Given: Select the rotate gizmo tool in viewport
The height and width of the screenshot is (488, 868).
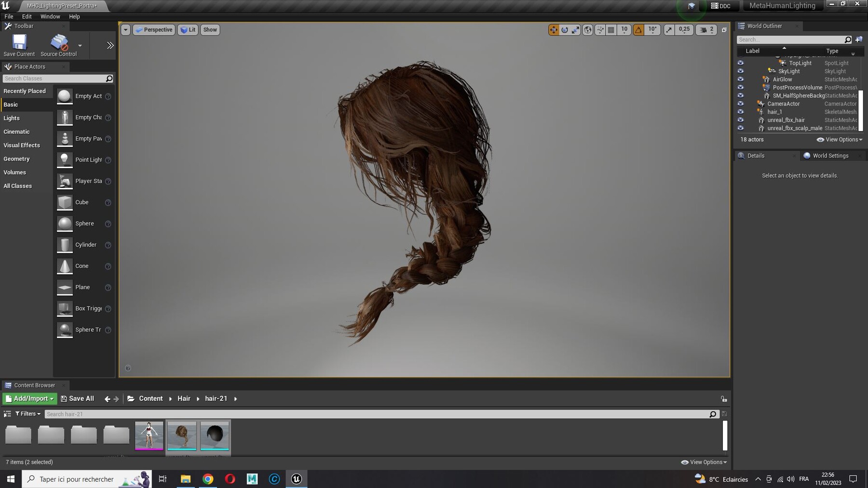Looking at the screenshot, I should 565,30.
